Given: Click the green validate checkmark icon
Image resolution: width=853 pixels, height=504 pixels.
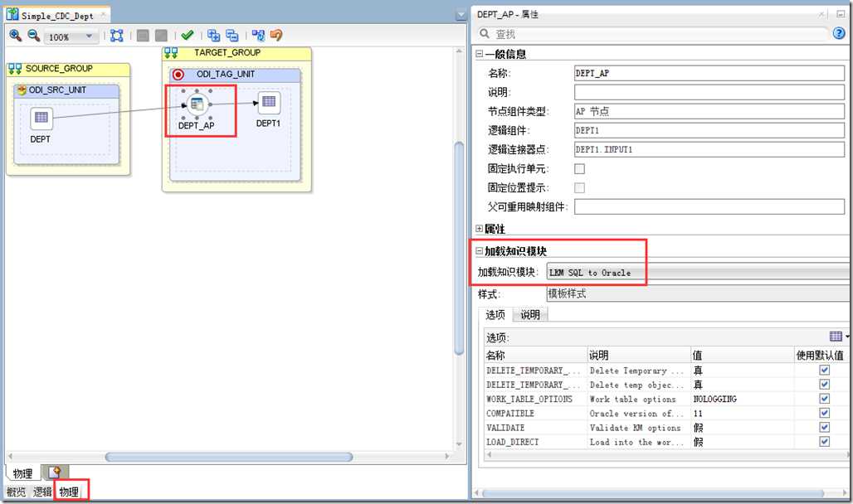Looking at the screenshot, I should pyautogui.click(x=188, y=36).
